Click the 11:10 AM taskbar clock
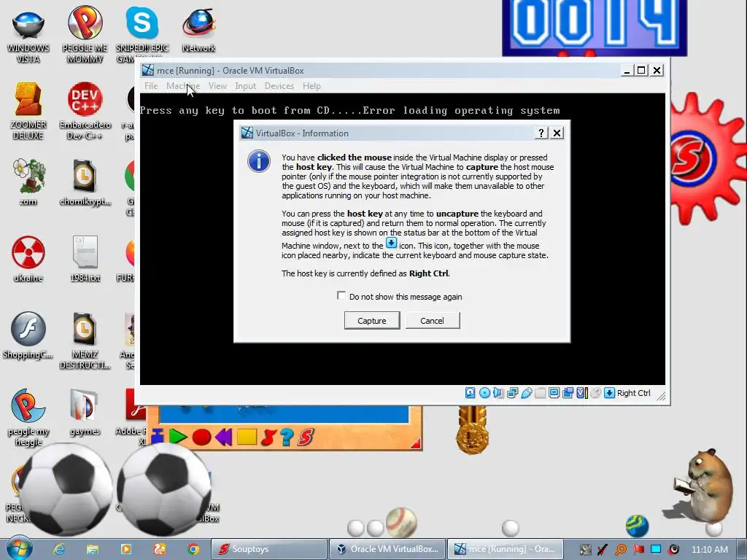Viewport: 747px width, 560px height. 710,549
